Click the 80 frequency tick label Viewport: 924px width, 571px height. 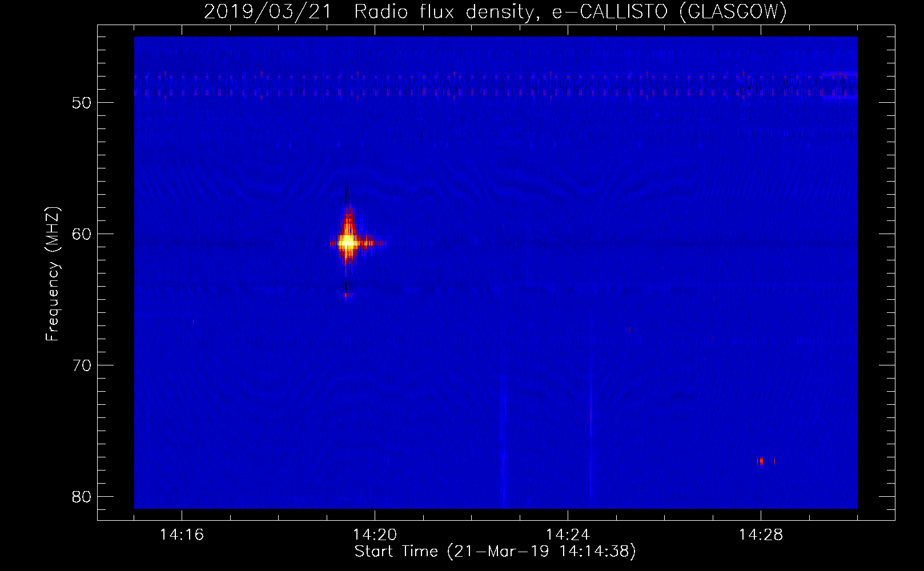coord(82,497)
